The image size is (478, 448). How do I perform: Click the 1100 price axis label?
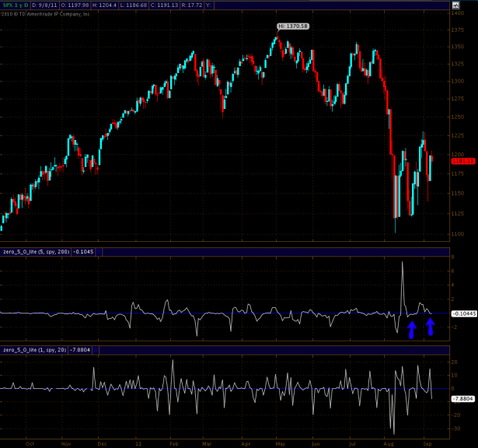(x=458, y=234)
